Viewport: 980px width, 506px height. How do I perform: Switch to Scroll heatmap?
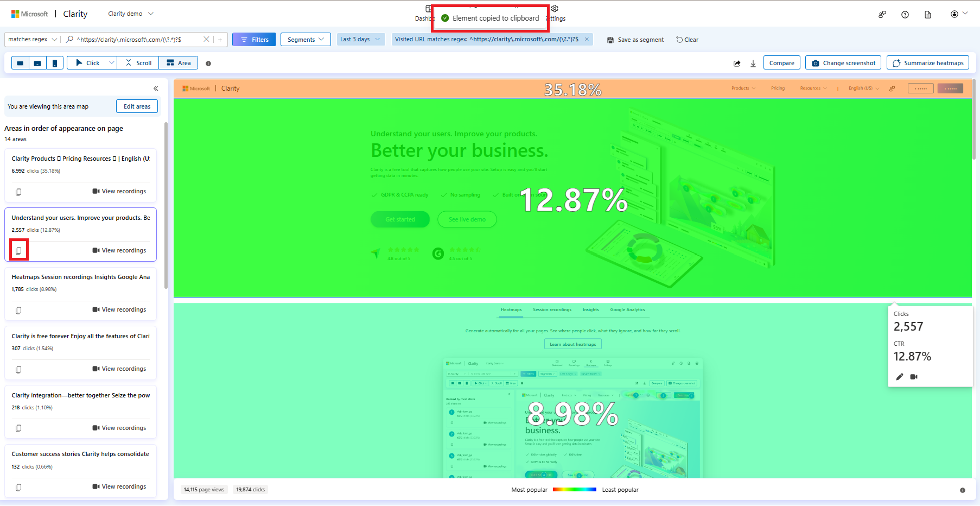[138, 63]
